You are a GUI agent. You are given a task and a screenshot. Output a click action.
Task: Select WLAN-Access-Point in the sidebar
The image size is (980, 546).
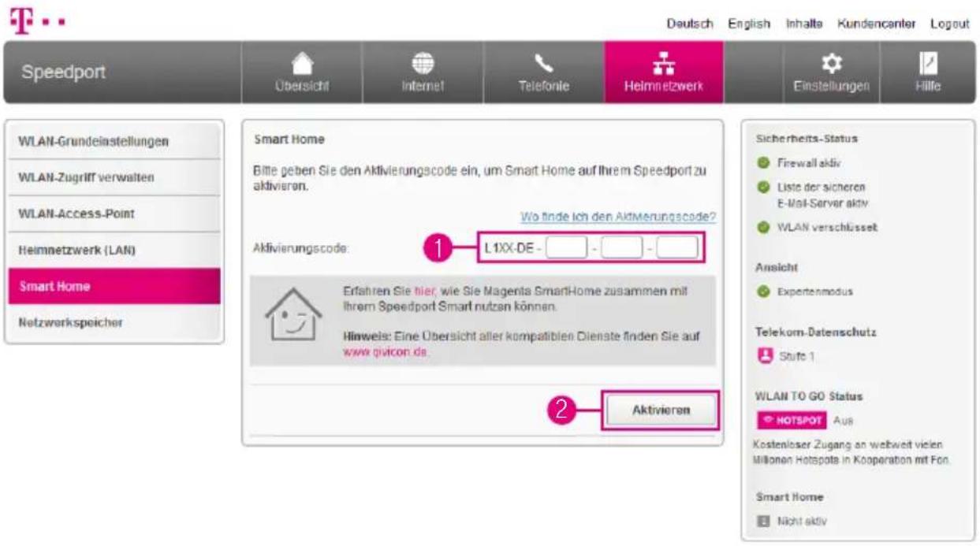tap(114, 214)
